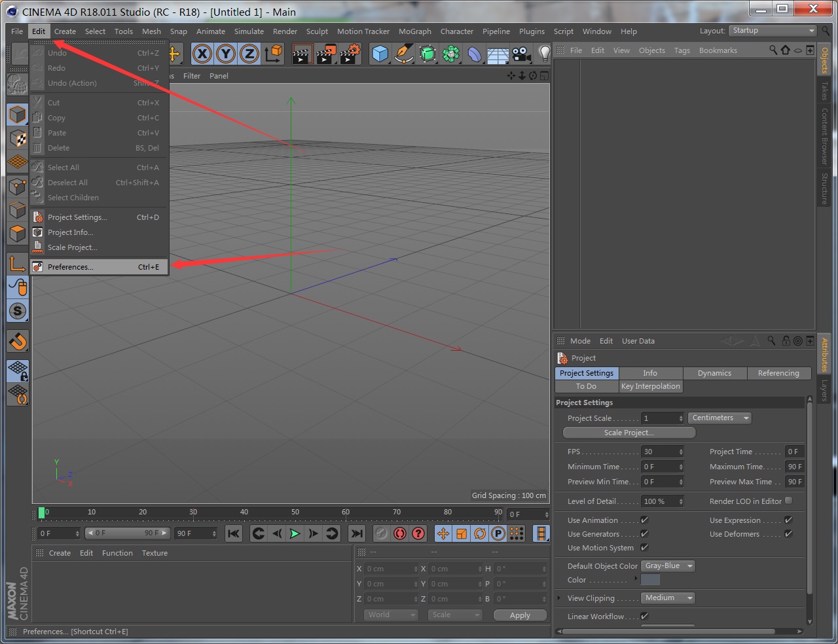
Task: Add a Camera object
Action: click(521, 54)
